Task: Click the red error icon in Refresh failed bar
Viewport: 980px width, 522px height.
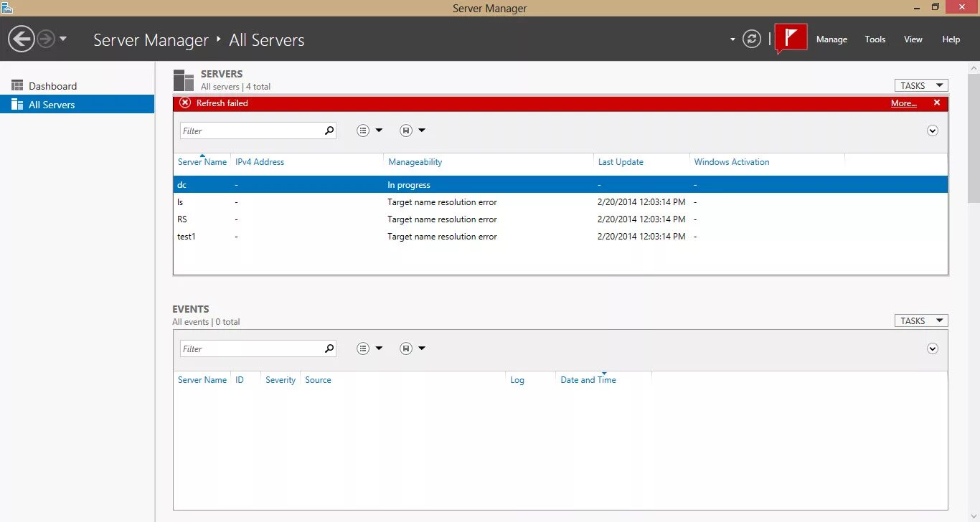Action: click(x=185, y=103)
